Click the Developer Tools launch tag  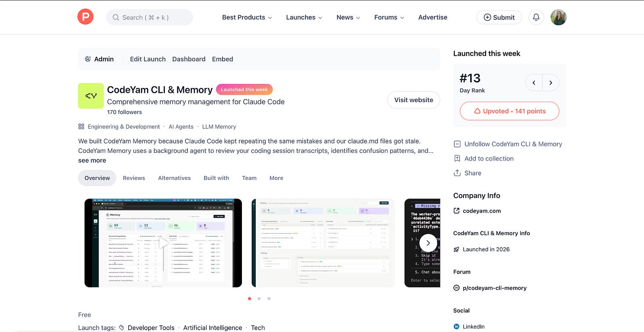click(x=151, y=328)
